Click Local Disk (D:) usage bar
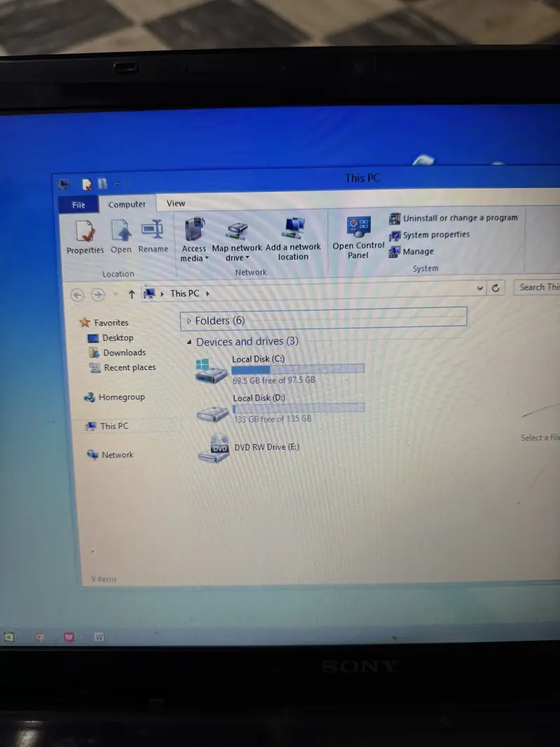Image resolution: width=560 pixels, height=747 pixels. [299, 408]
